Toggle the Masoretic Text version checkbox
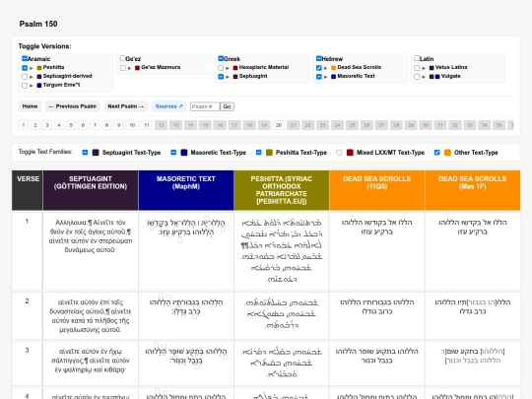This screenshot has height=399, width=532. pos(319,77)
